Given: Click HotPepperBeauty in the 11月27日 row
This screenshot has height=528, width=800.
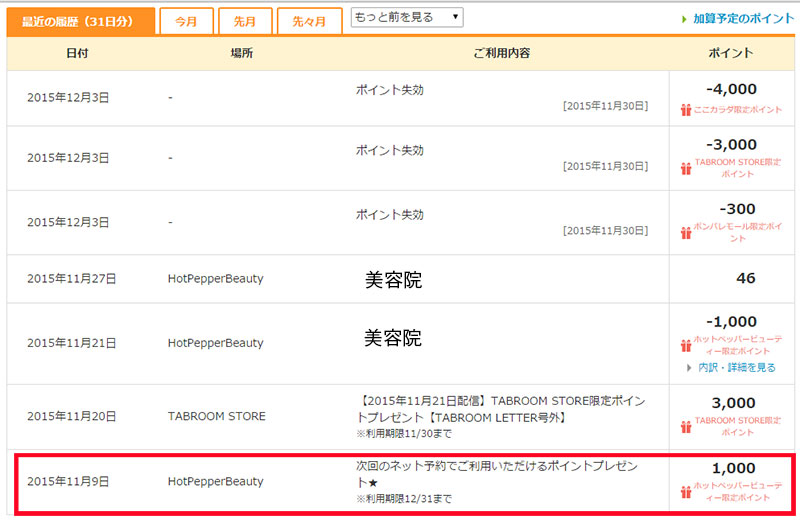Looking at the screenshot, I should pyautogui.click(x=216, y=279).
